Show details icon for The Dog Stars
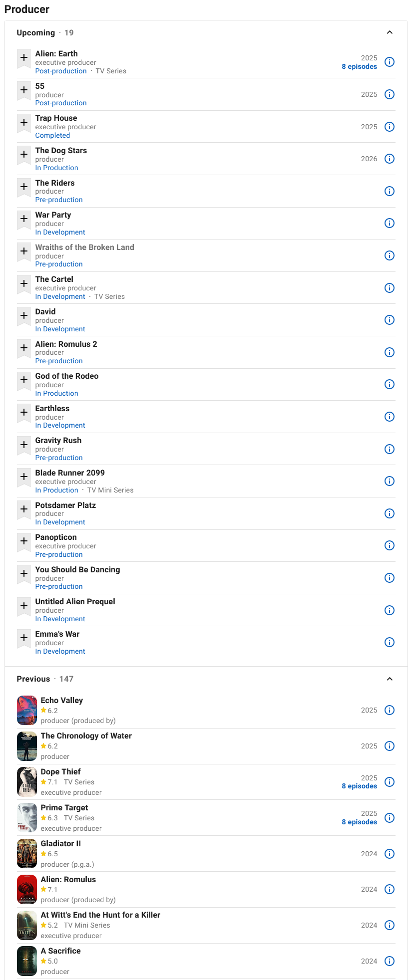Viewport: 414px width, 980px height. coord(390,159)
